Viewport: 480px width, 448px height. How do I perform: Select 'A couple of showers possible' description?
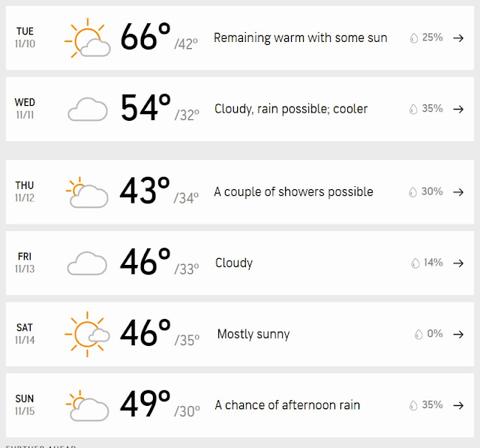point(293,192)
